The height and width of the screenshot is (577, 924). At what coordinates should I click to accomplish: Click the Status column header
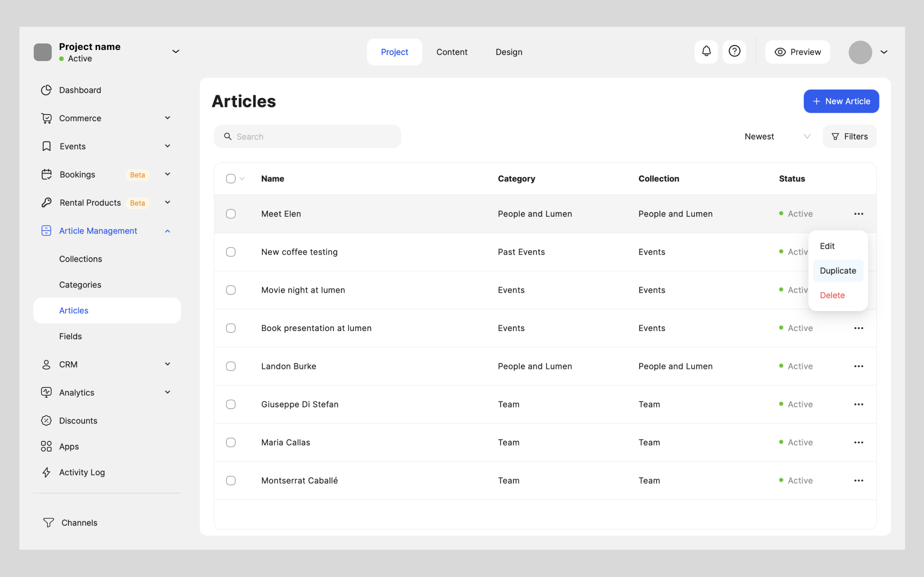(x=792, y=179)
